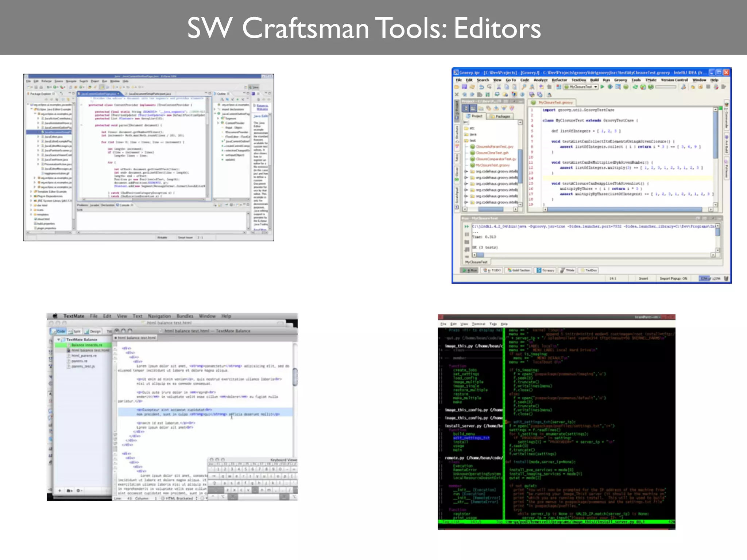Image resolution: width=747 pixels, height=560 pixels.
Task: Click the Apple logo in TextMate menu bar
Action: tap(55, 316)
